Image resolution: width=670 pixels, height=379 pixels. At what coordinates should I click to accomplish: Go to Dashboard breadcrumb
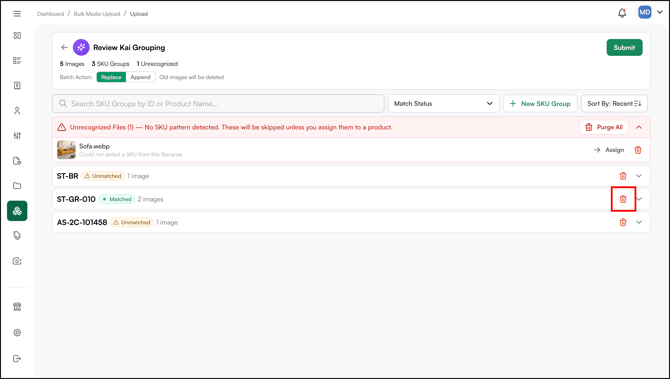tap(50, 14)
